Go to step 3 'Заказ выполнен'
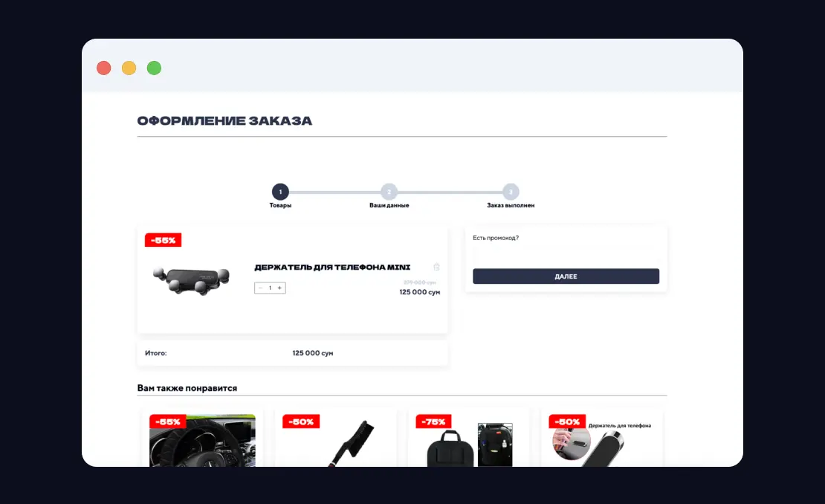Image resolution: width=825 pixels, height=504 pixels. [x=511, y=192]
